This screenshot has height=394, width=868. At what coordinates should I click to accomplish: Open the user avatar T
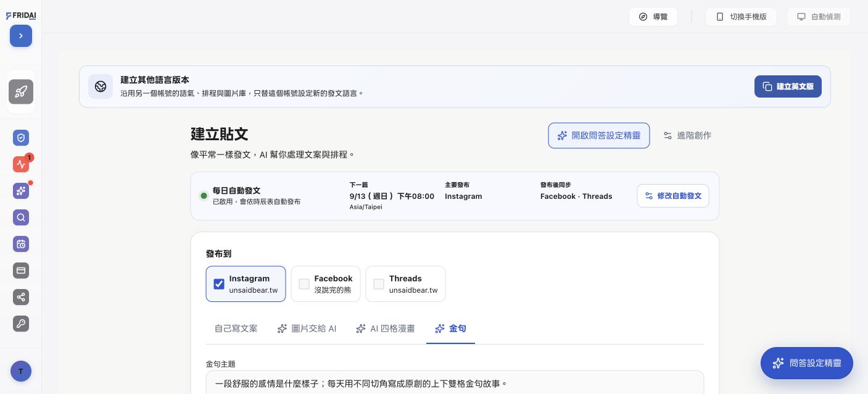click(x=21, y=371)
